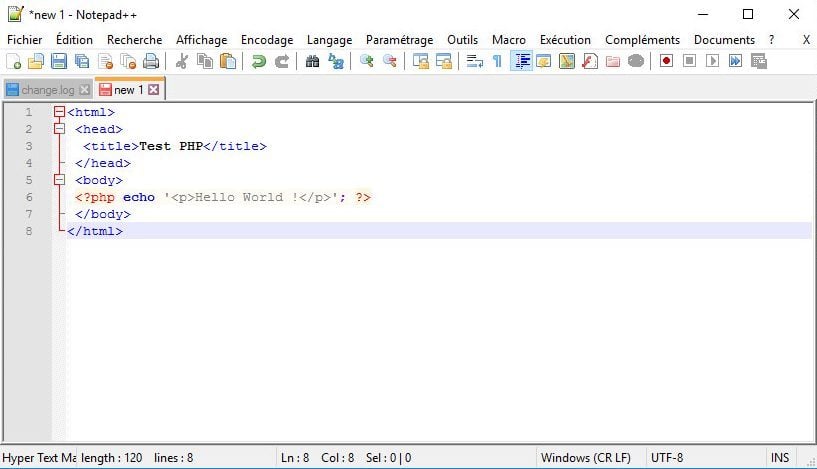Viewport: 817px width, 469px height.
Task: Toggle show all characters pilcrow icon
Action: click(497, 61)
